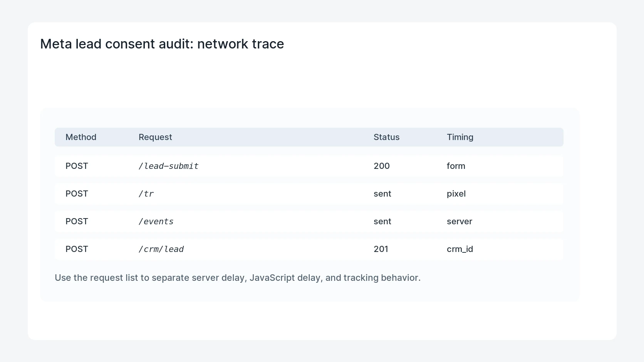Click the sent status in the /events row
This screenshot has width=644, height=362.
[x=382, y=221]
